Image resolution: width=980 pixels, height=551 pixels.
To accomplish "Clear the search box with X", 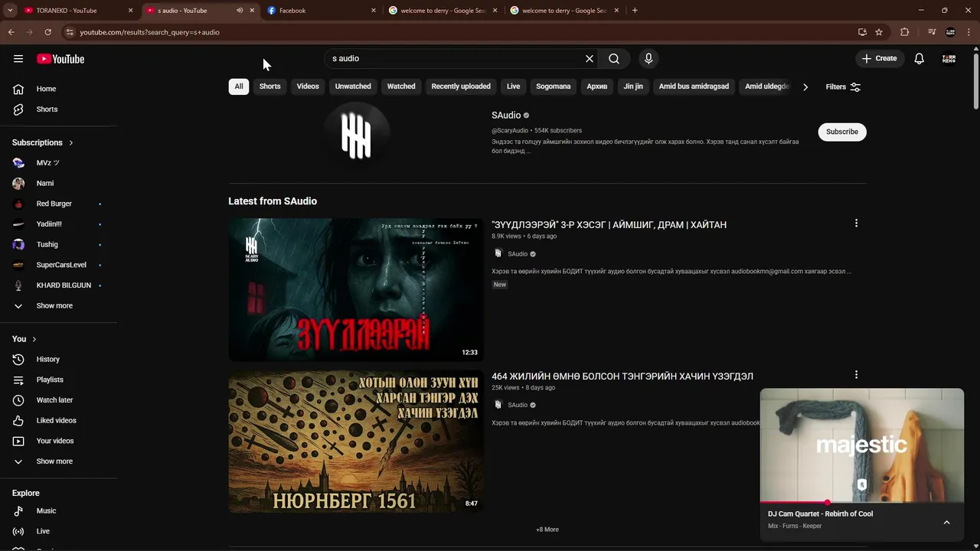I will [x=590, y=59].
